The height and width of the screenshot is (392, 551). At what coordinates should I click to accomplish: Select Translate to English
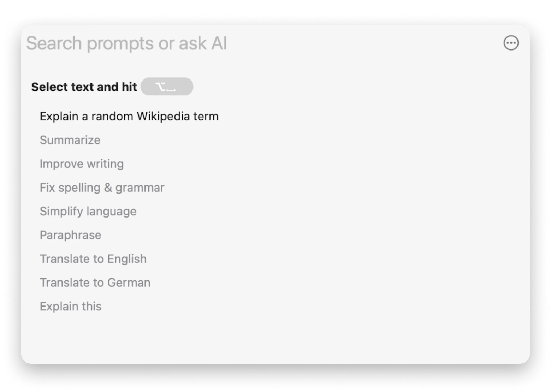coord(93,259)
